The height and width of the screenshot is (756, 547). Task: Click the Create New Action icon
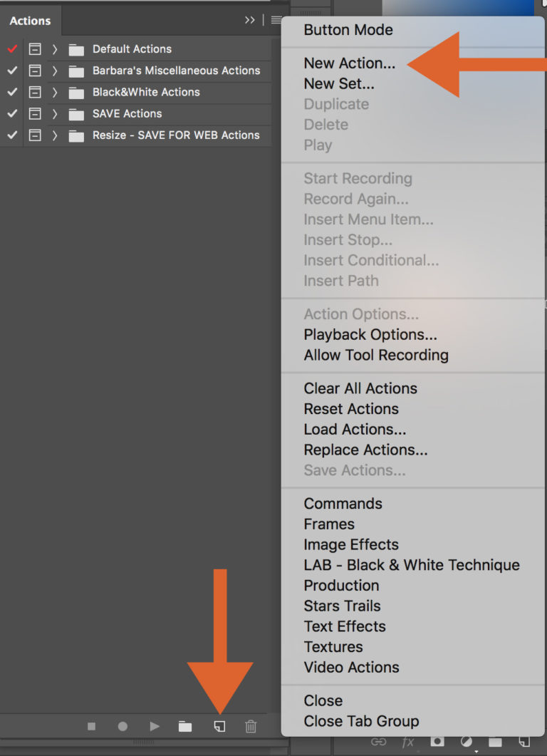pos(219,726)
